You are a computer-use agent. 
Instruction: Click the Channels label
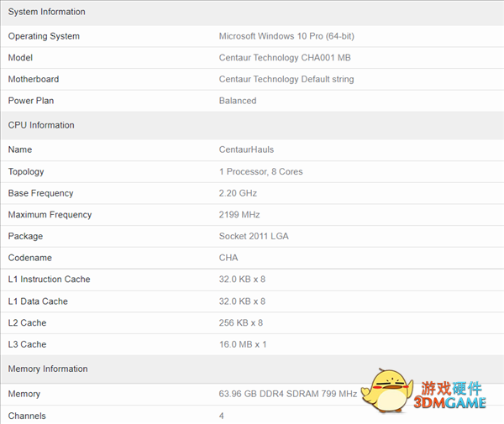(27, 416)
